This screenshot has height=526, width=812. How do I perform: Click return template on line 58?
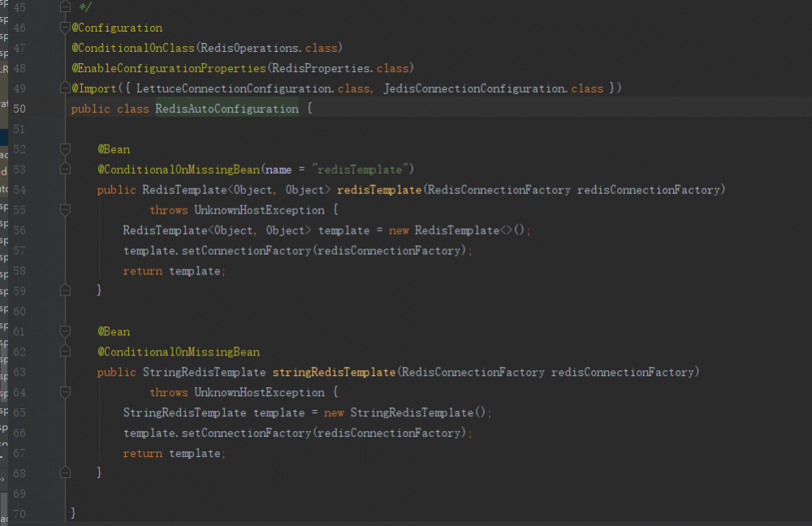171,271
